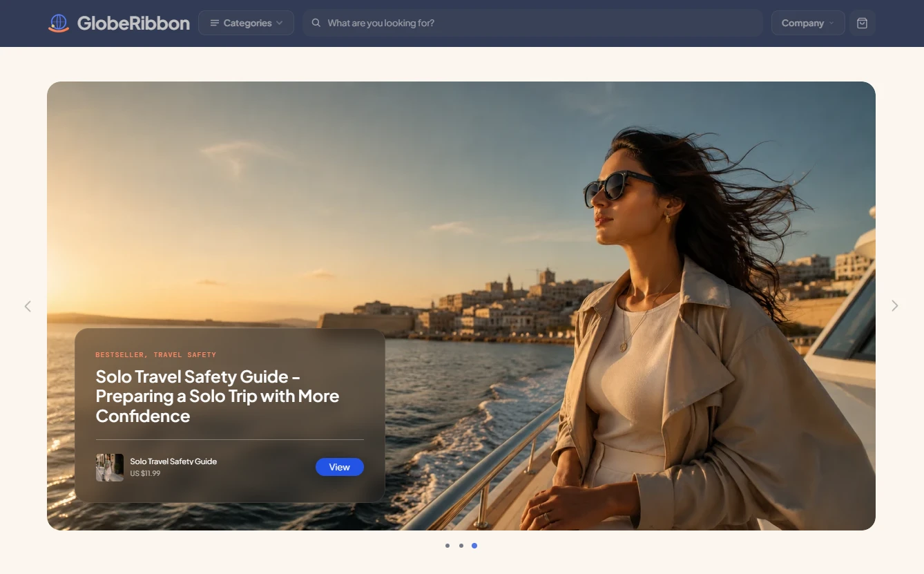Select the first carousel dot
The height and width of the screenshot is (574, 924).
pos(447,546)
